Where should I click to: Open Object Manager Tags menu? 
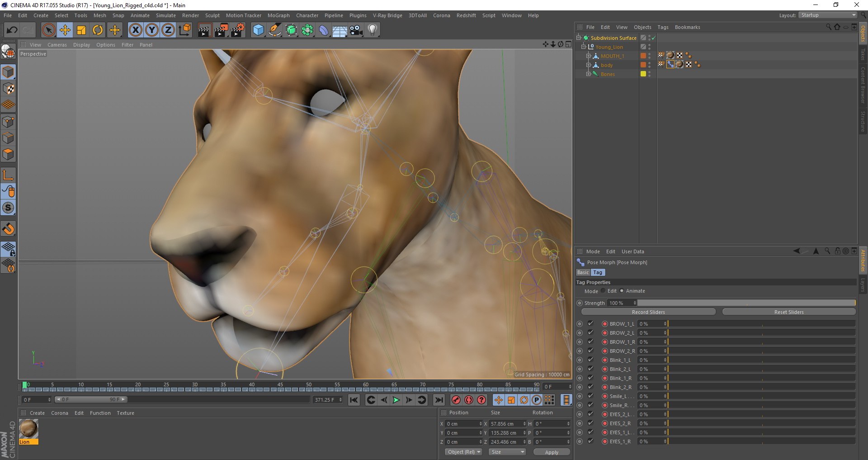[x=663, y=27]
